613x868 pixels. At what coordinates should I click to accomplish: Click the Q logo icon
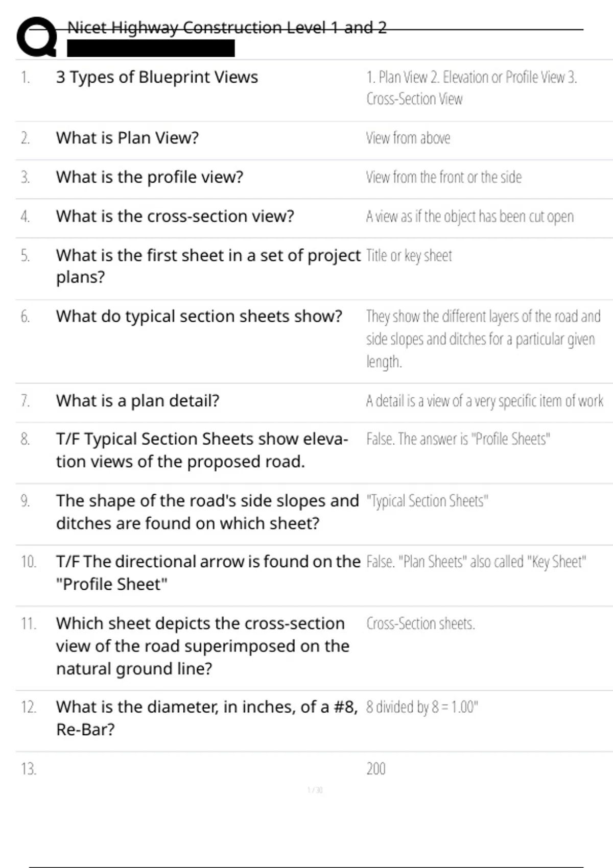click(36, 37)
